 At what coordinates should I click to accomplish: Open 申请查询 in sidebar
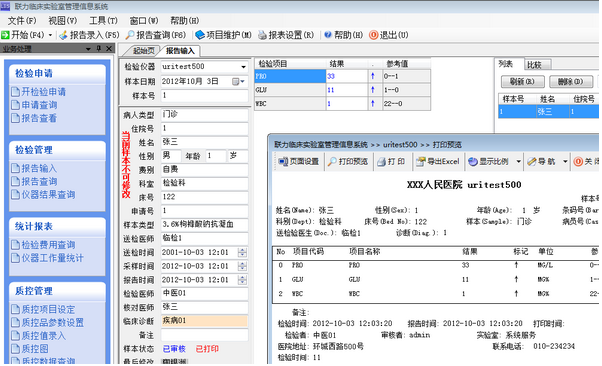point(34,105)
